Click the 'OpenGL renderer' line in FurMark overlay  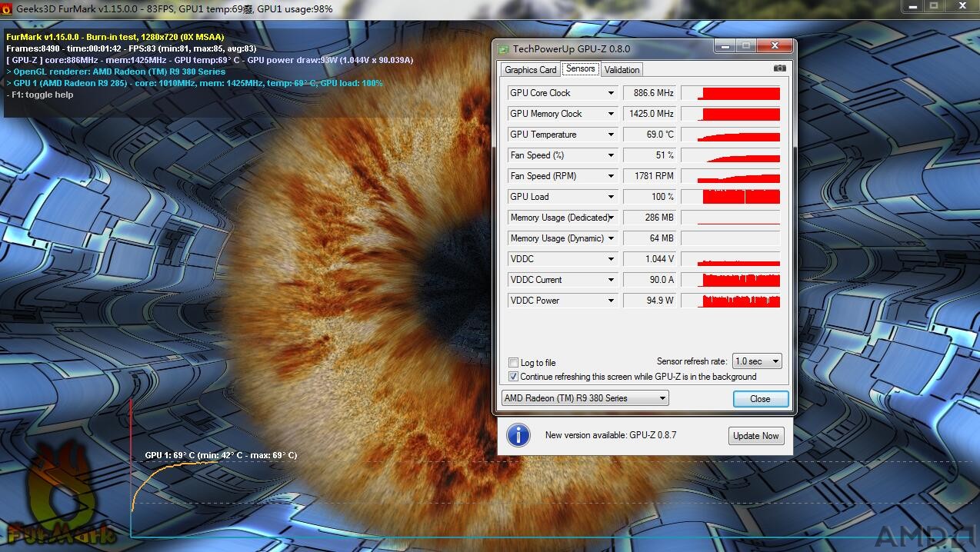116,71
